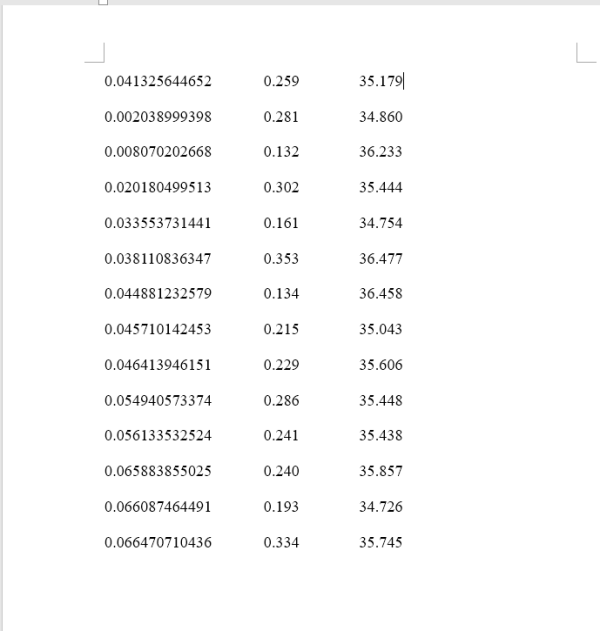Click the number 35.857
Image resolution: width=600 pixels, height=631 pixels.
380,471
